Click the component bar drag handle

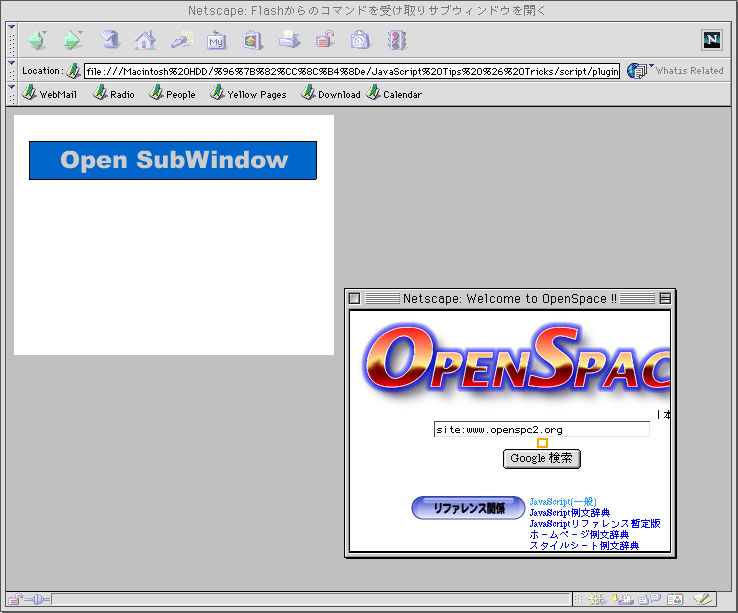coord(578,599)
